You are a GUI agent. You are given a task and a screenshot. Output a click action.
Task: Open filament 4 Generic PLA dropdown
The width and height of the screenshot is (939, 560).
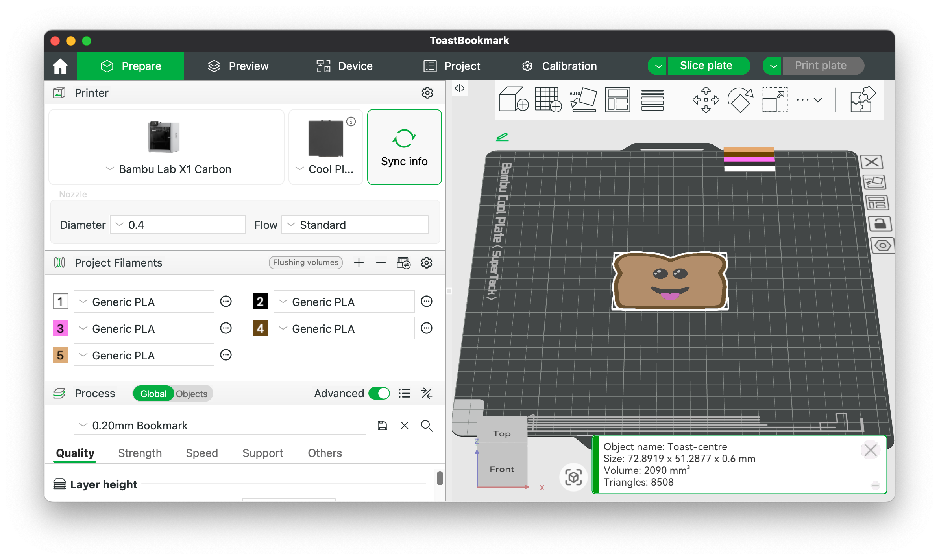[344, 328]
